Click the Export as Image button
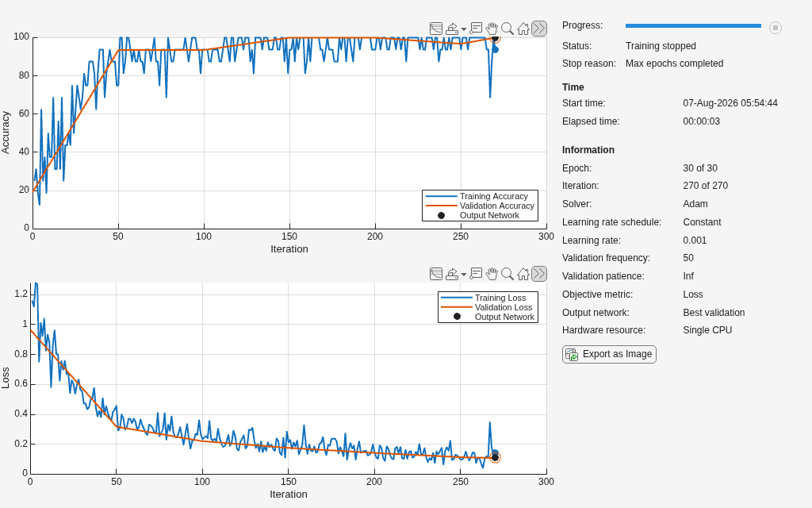This screenshot has height=508, width=812. pyautogui.click(x=609, y=354)
